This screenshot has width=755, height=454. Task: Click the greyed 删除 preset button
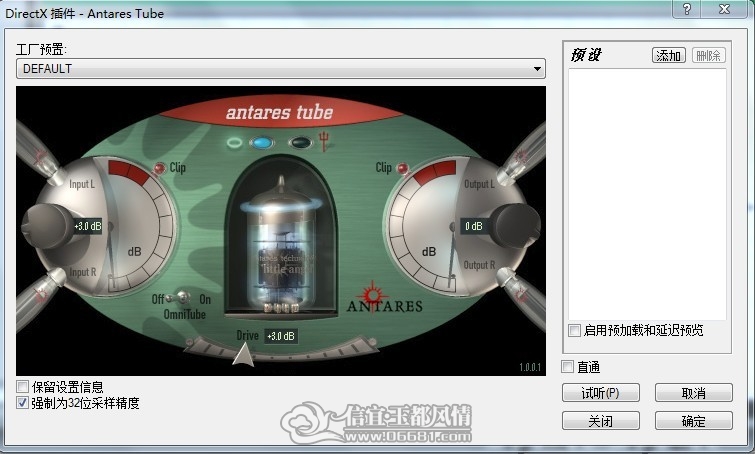coord(708,55)
